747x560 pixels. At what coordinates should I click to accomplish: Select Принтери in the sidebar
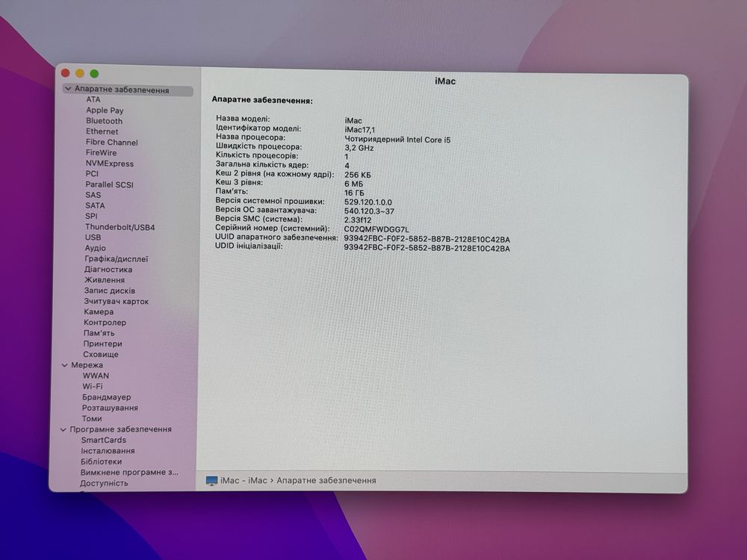[102, 343]
